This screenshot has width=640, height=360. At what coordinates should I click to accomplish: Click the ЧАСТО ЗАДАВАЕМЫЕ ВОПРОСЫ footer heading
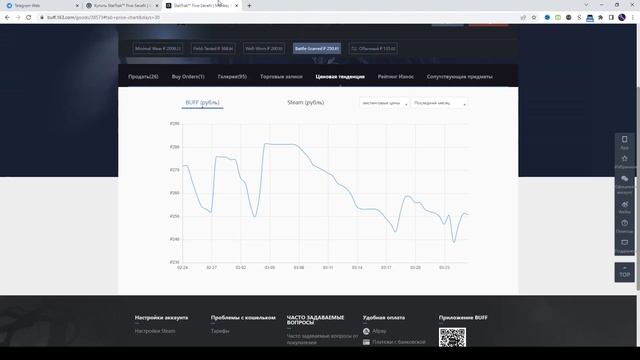(315, 320)
